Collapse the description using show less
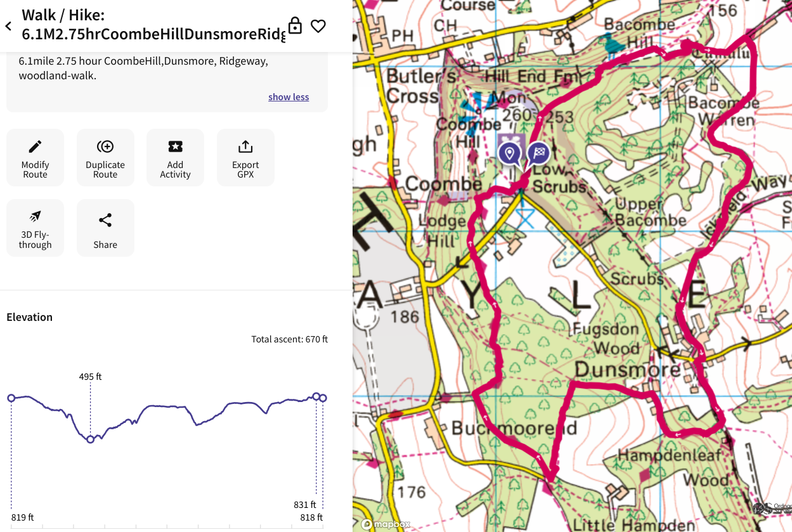The image size is (792, 532). 289,96
